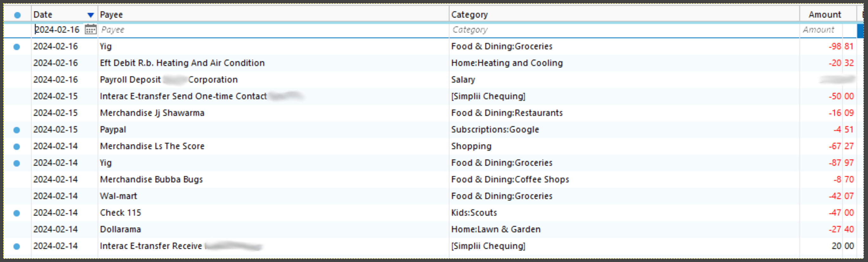Click Home:Heating and Cooling category
The width and height of the screenshot is (868, 262).
(507, 63)
